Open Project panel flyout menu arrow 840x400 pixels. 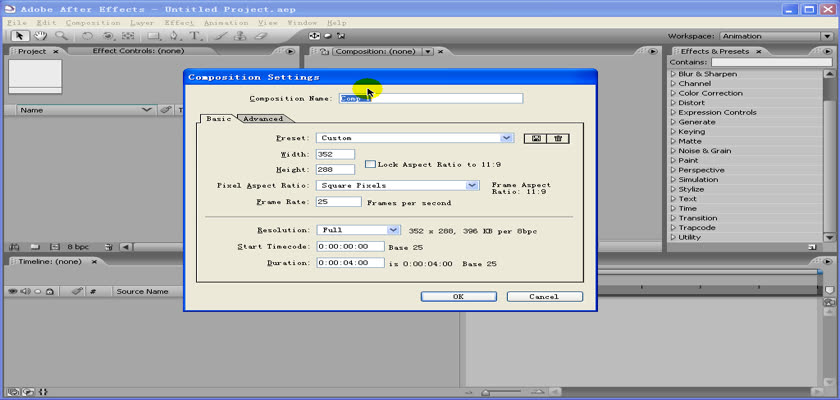[290, 51]
